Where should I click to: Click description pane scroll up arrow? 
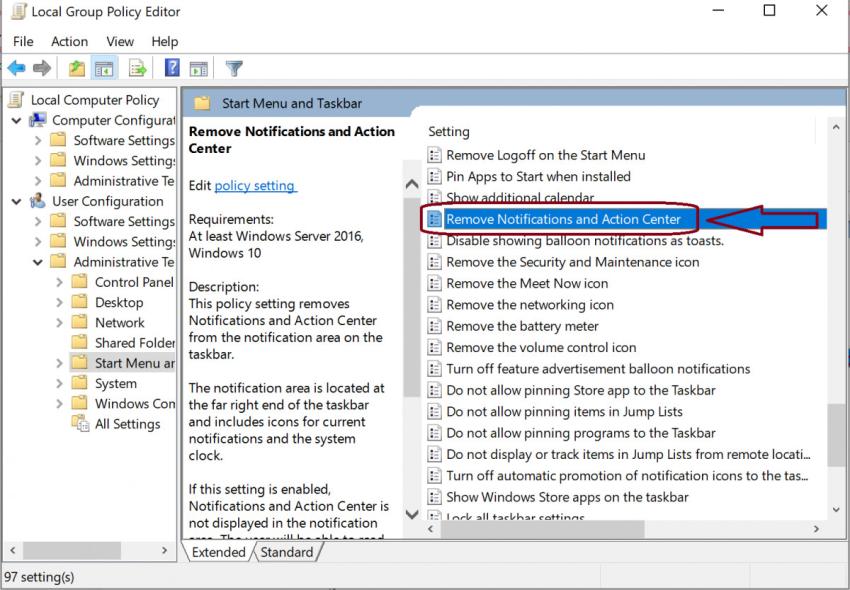click(x=412, y=184)
